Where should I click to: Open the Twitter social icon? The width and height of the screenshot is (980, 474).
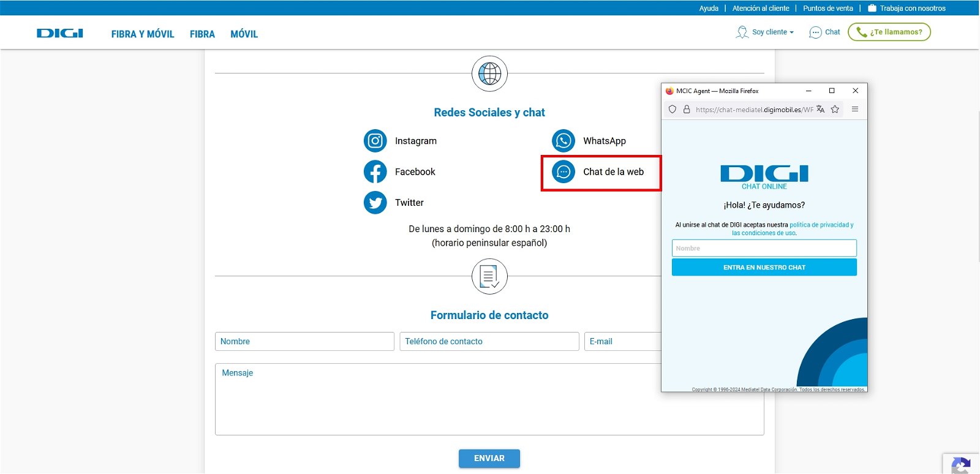pyautogui.click(x=375, y=202)
